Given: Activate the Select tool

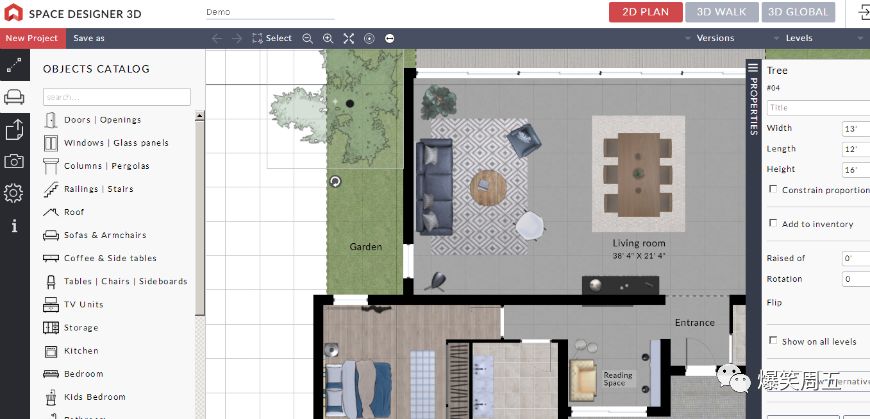Looking at the screenshot, I should point(271,38).
